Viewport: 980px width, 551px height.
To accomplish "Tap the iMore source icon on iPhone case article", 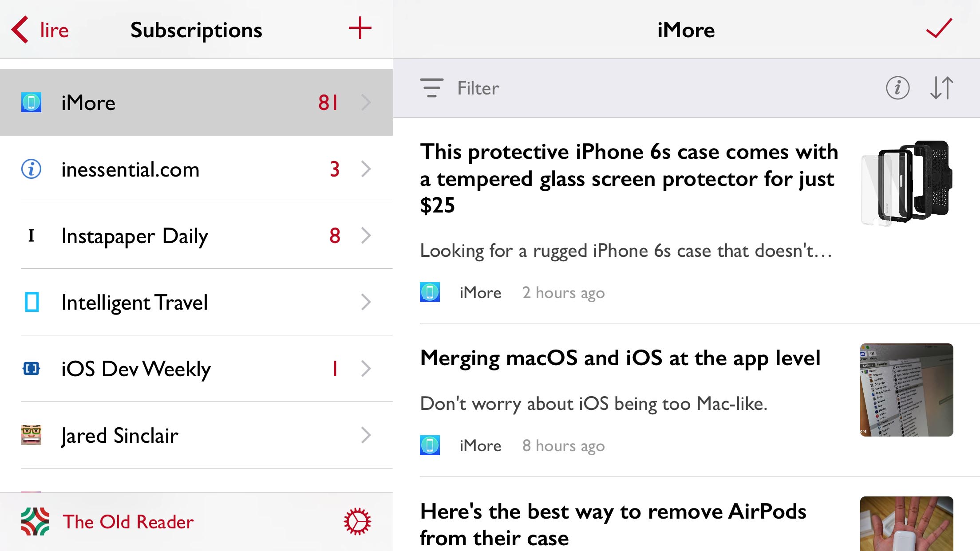I will pos(430,292).
